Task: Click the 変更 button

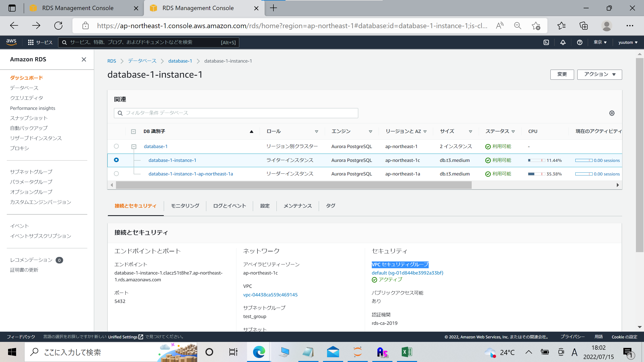Action: pyautogui.click(x=562, y=74)
